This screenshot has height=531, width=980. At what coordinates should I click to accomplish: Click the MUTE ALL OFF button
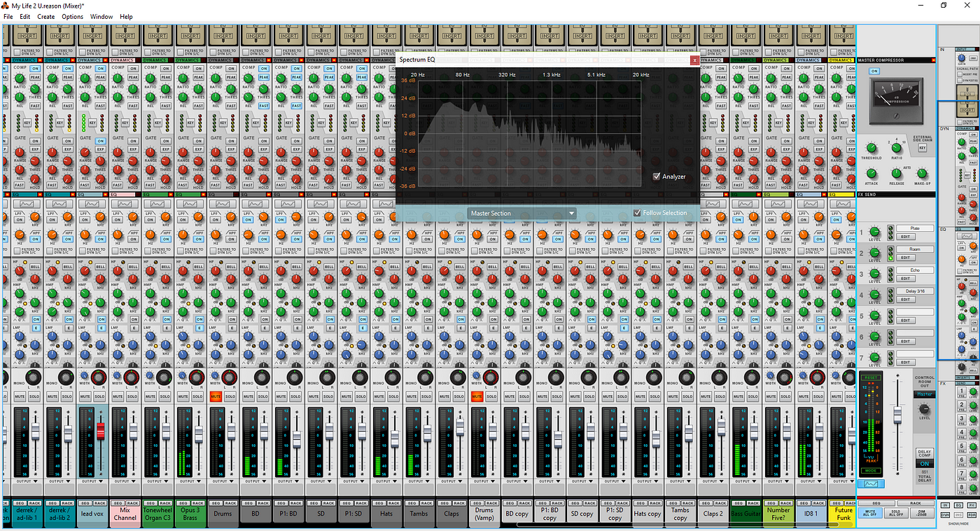click(x=871, y=514)
